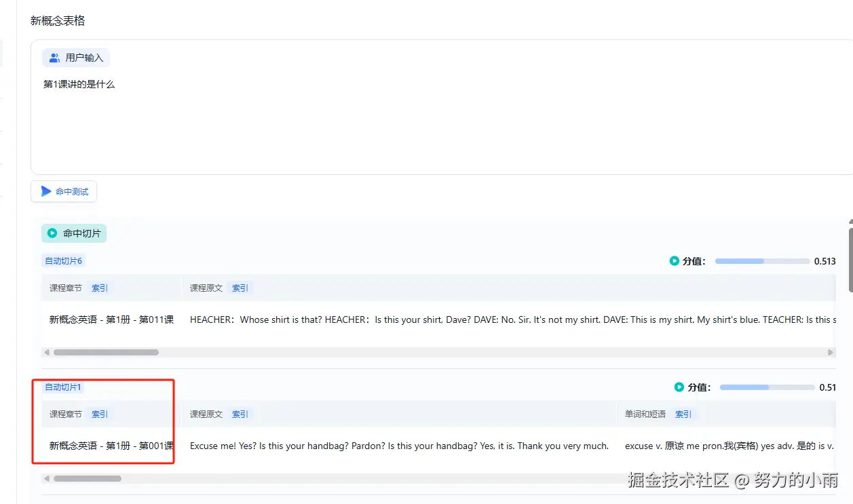Click the 命中切片 section label

click(82, 233)
